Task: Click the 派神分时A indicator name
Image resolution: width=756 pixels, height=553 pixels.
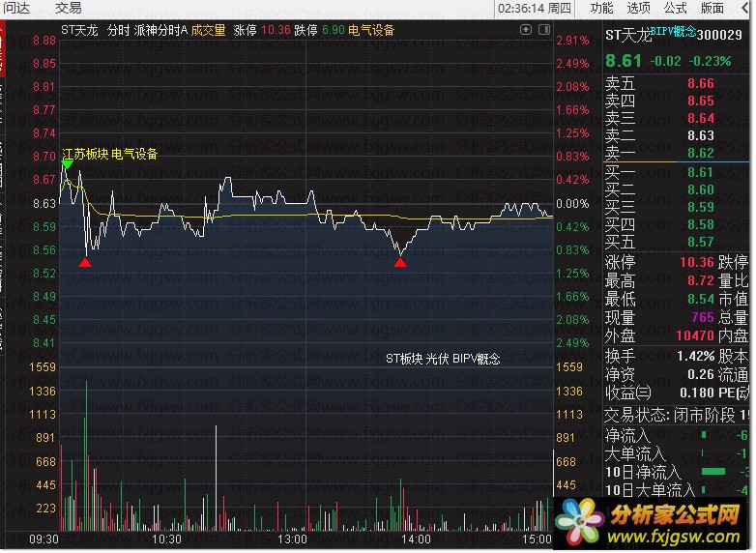Action: click(160, 30)
